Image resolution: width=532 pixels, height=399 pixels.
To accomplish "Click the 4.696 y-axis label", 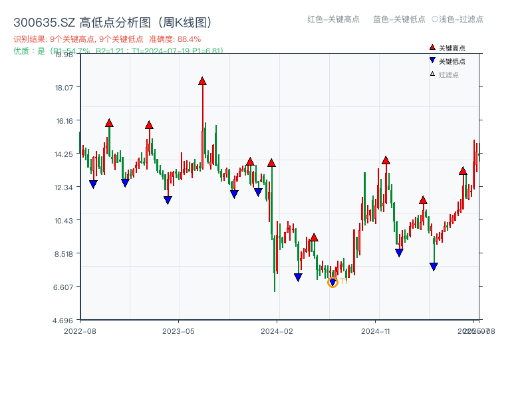I will [x=63, y=321].
